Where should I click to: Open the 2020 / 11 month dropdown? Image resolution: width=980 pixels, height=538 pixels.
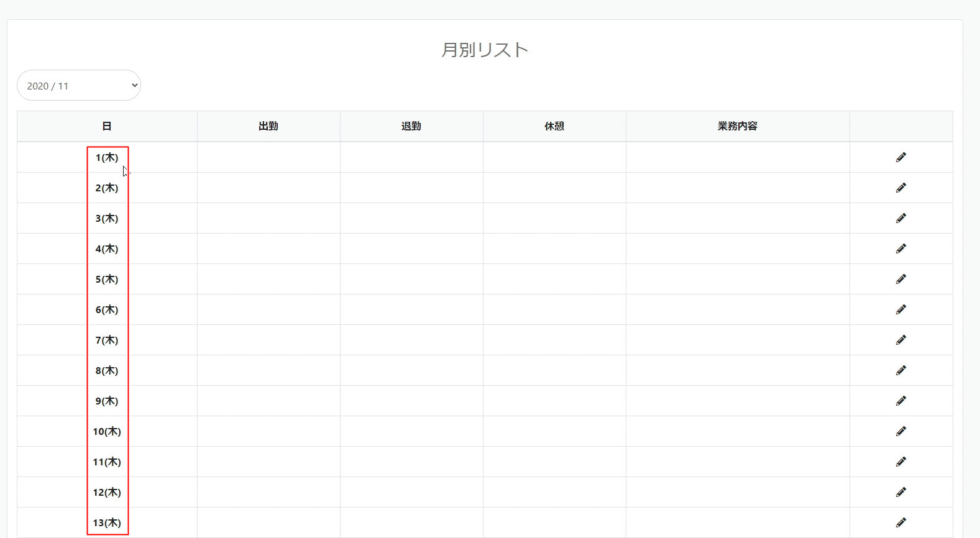pos(79,85)
